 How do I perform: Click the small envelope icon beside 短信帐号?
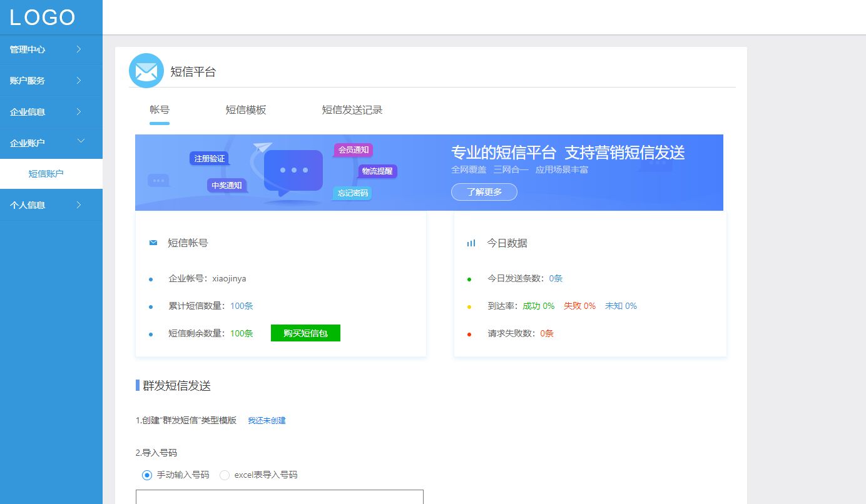[153, 243]
